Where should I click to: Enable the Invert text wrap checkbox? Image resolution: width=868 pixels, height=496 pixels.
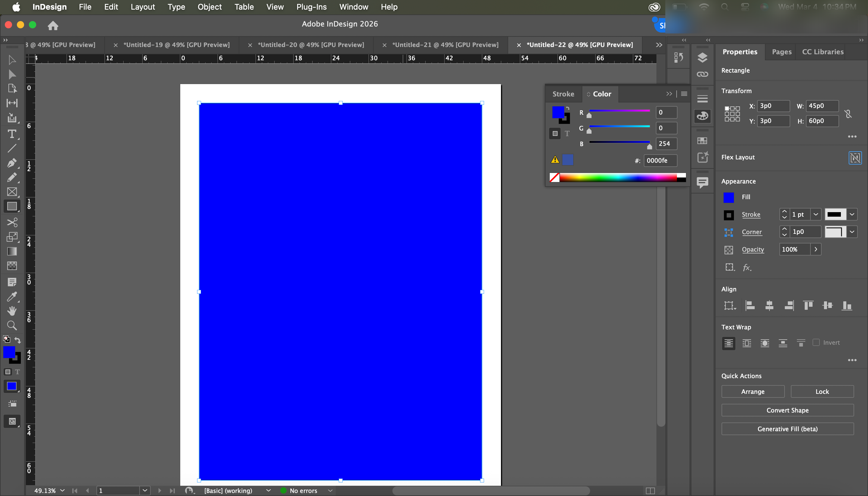click(x=816, y=342)
